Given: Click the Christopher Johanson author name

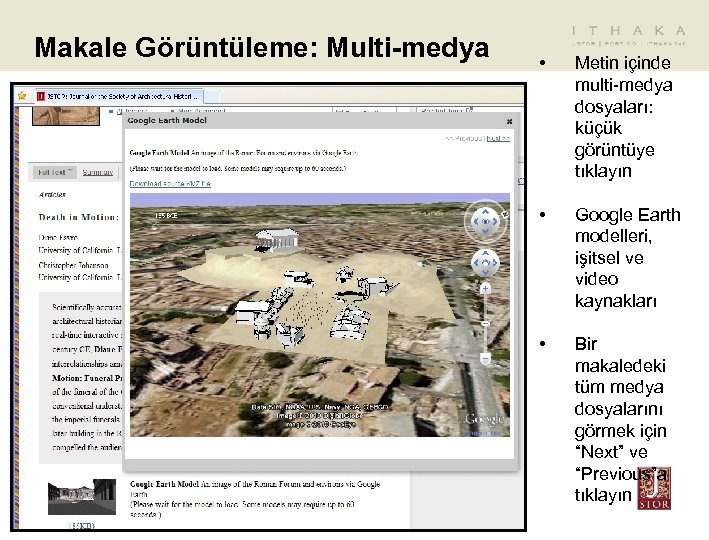Looking at the screenshot, I should pos(73,265).
